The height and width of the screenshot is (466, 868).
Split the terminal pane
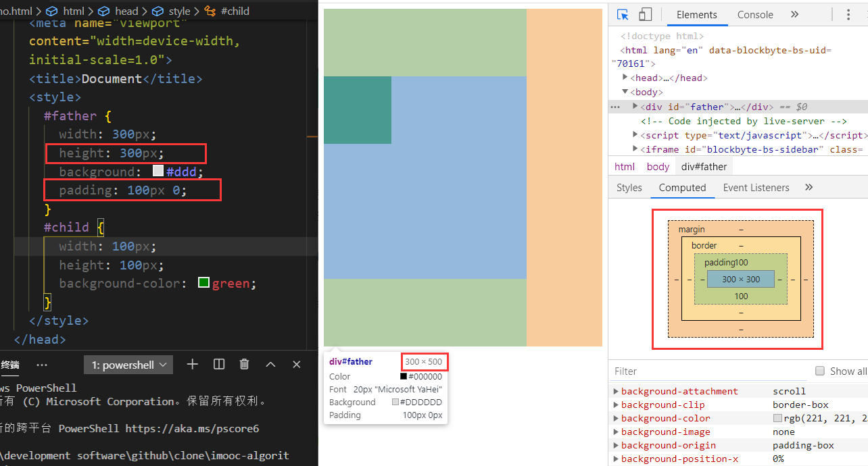click(x=219, y=364)
